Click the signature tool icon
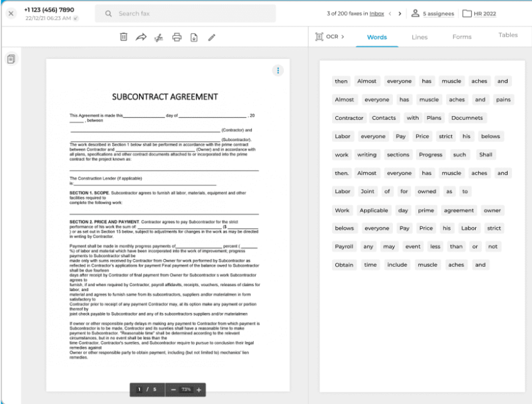This screenshot has height=404, width=532. pos(159,37)
